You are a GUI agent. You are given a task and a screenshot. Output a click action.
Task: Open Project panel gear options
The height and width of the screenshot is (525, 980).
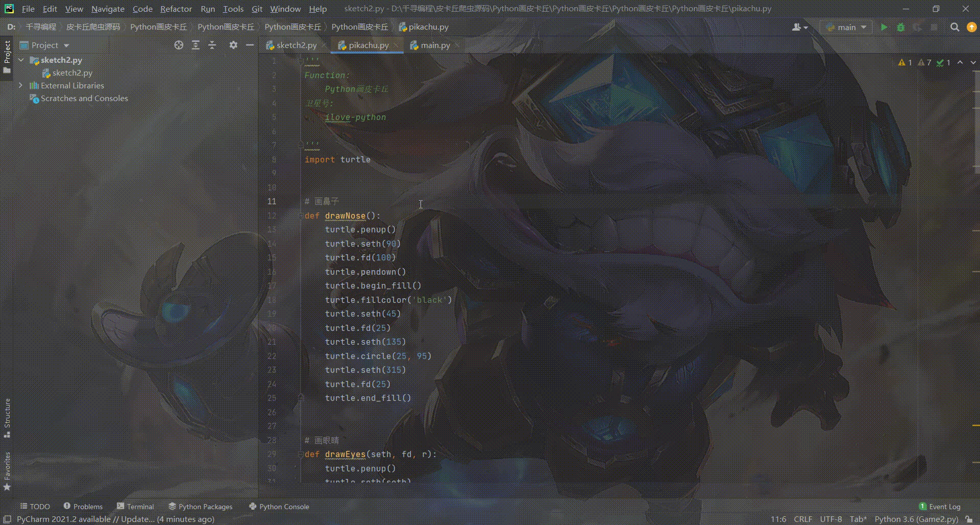click(233, 45)
